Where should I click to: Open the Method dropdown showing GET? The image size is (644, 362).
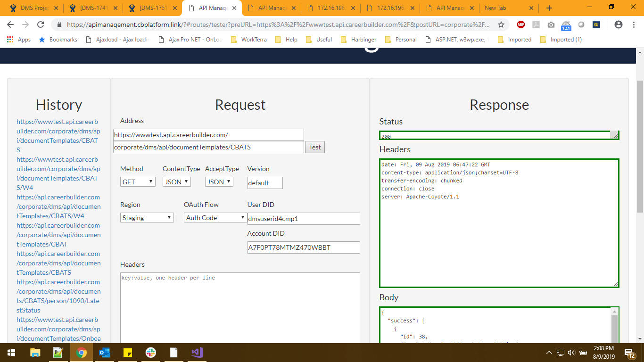[138, 181]
